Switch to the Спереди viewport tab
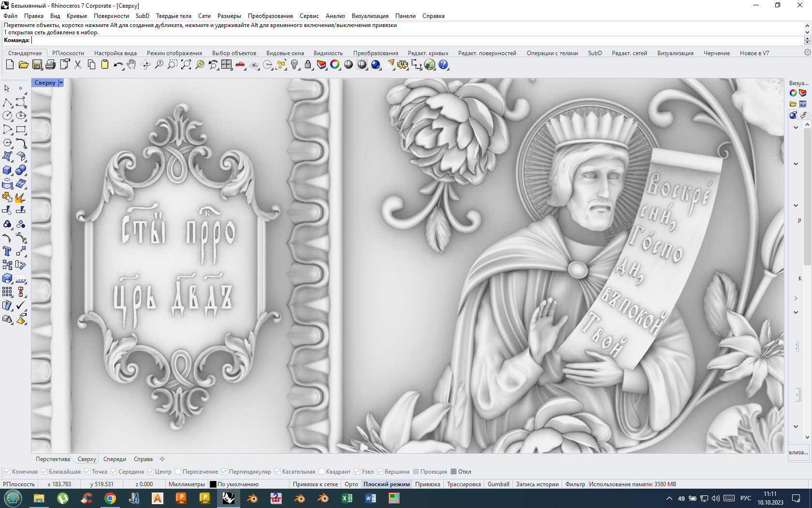Image resolution: width=812 pixels, height=508 pixels. click(x=115, y=459)
